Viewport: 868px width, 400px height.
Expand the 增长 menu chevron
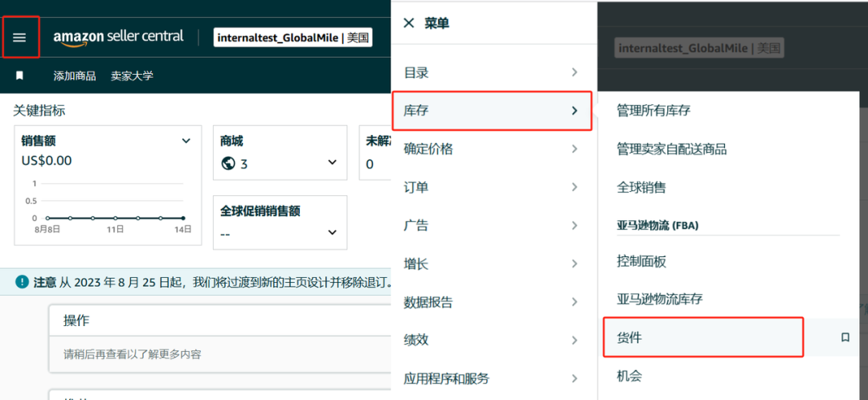[x=575, y=263]
